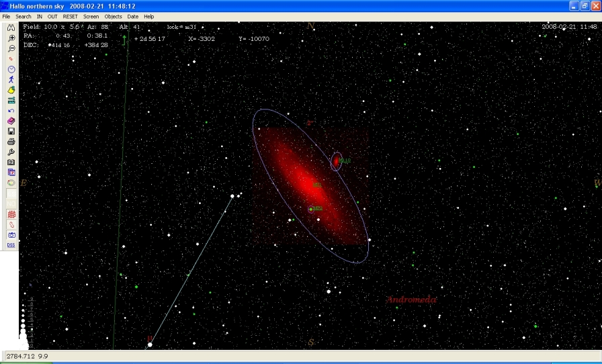The height and width of the screenshot is (364, 602).
Task: Open the File menu
Action: coord(6,16)
